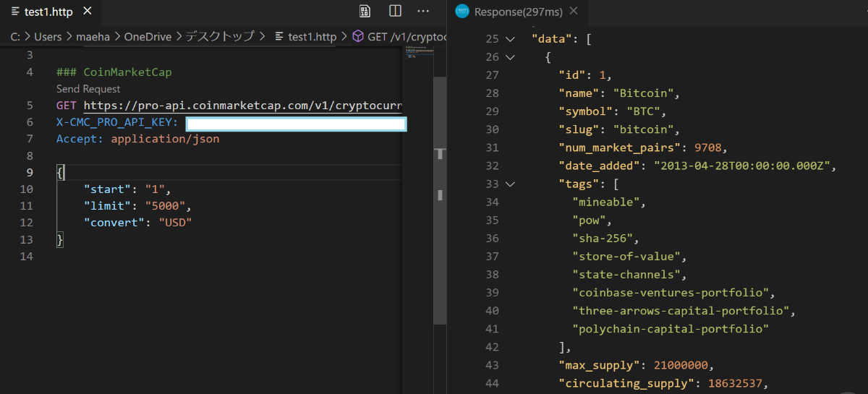Screen dimensions: 868x394
Task: Click the "sha-256" tag line
Action: [x=606, y=238]
